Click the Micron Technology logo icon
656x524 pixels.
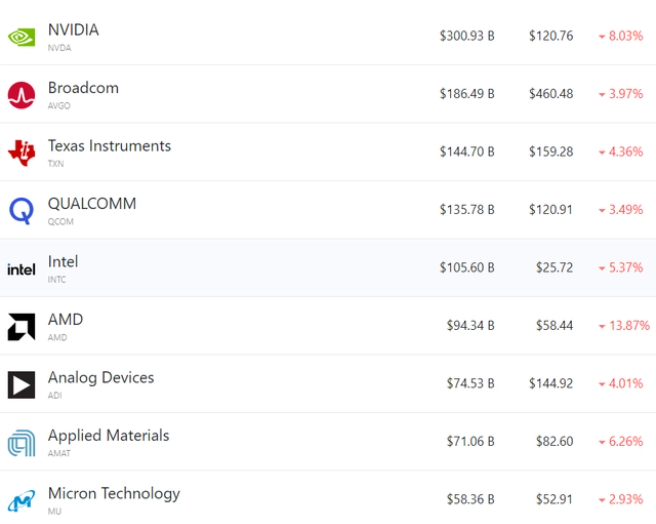tap(21, 501)
